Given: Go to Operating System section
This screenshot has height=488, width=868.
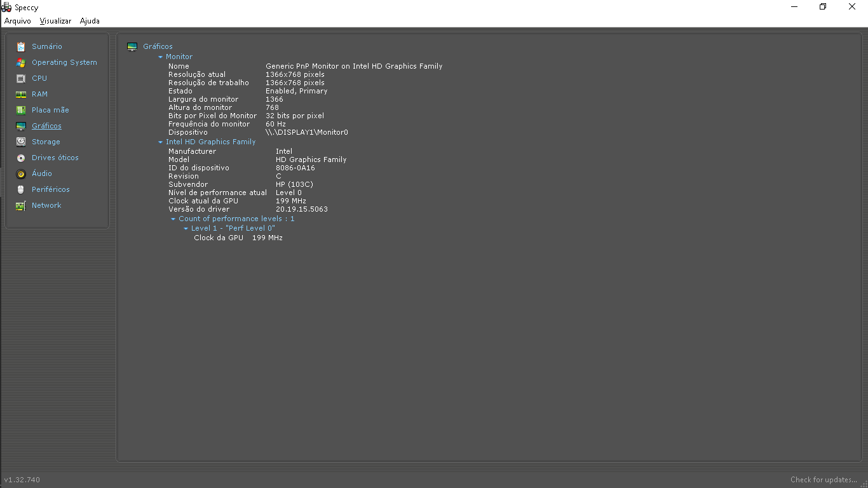Looking at the screenshot, I should click(64, 62).
